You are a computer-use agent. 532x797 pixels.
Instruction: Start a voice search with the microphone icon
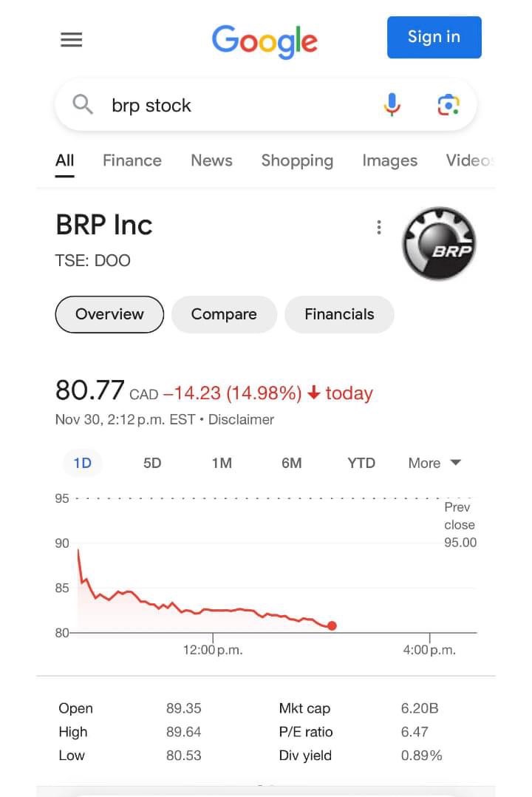392,105
